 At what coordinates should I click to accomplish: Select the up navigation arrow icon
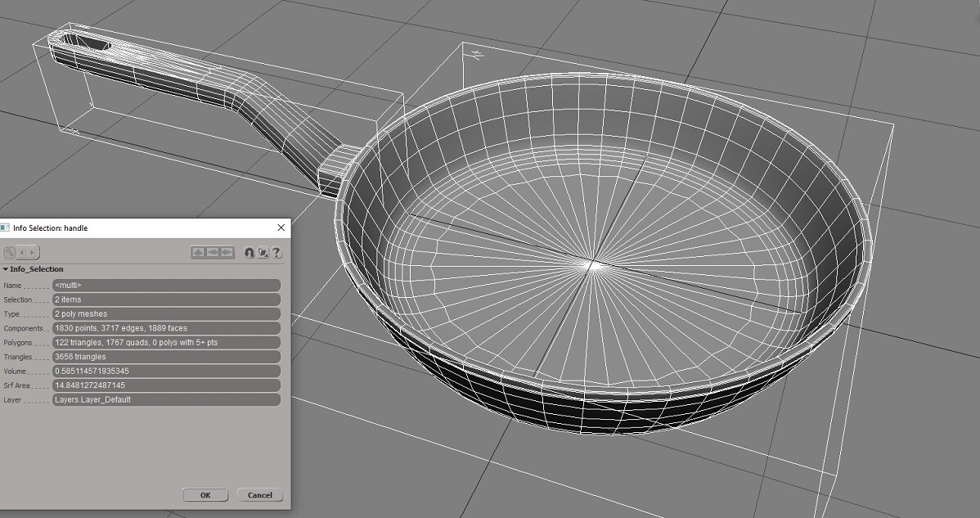click(199, 252)
